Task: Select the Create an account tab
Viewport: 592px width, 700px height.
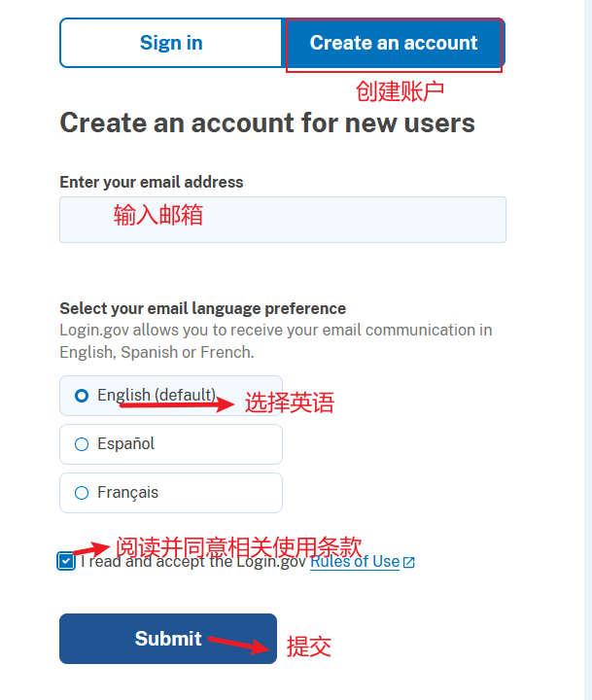Action: 394,43
